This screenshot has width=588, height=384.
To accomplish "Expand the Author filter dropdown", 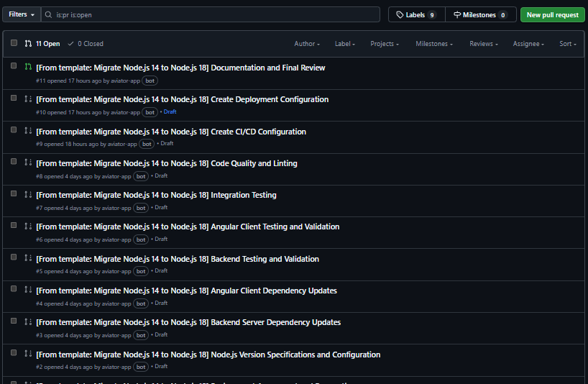I will tap(307, 44).
